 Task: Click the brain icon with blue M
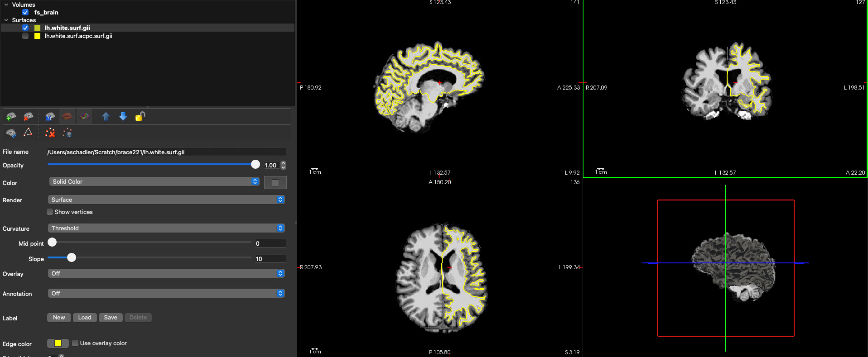click(x=50, y=117)
